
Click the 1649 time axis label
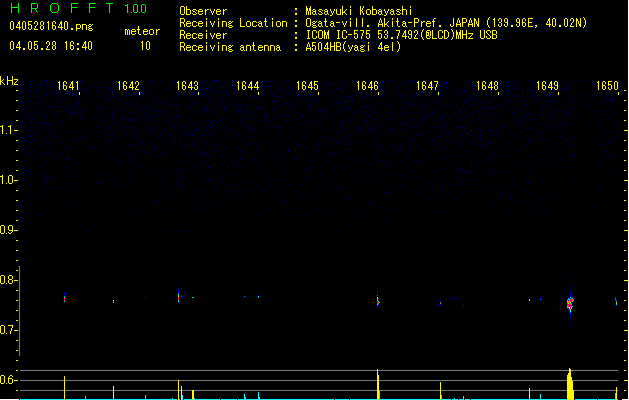pyautogui.click(x=547, y=86)
